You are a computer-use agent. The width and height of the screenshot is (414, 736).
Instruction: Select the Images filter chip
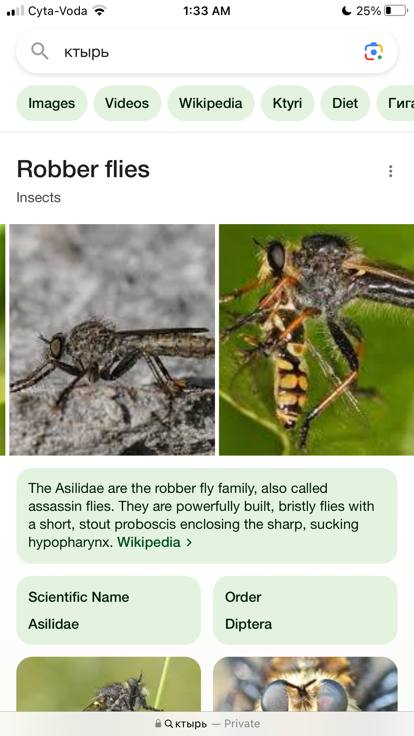pyautogui.click(x=52, y=103)
